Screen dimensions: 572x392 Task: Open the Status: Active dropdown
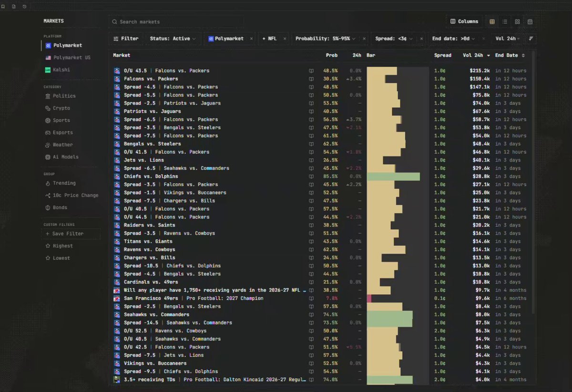[x=173, y=39]
